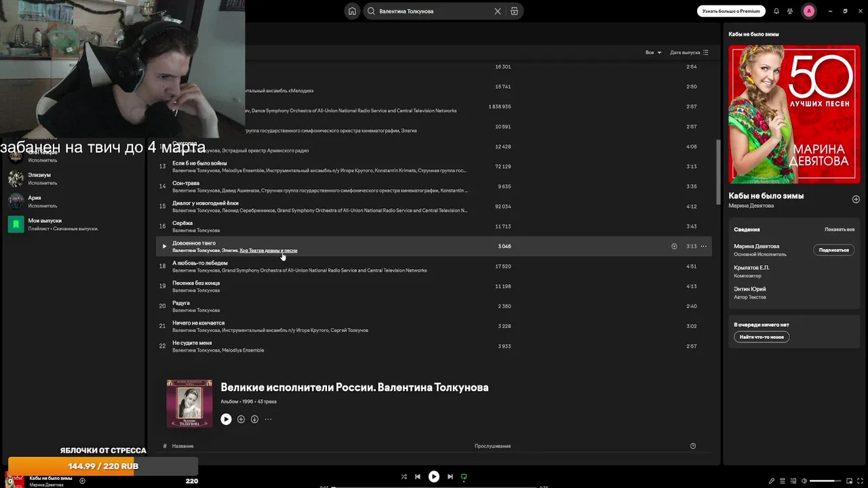The height and width of the screenshot is (488, 868).
Task: Open more options for 'Довоенное танго'
Action: pyautogui.click(x=703, y=246)
